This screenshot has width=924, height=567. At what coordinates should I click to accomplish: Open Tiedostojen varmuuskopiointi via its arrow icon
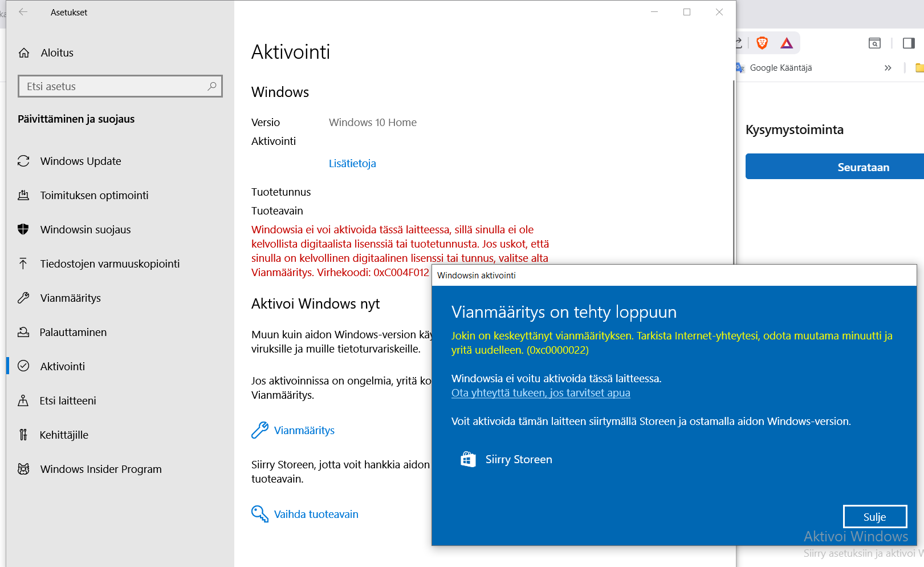[23, 264]
